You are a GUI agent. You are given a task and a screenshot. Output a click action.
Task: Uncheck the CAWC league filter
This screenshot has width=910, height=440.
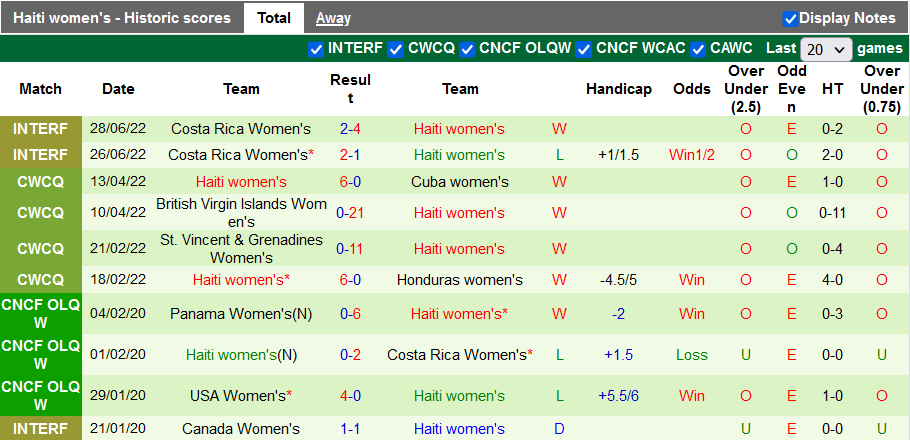coord(698,48)
